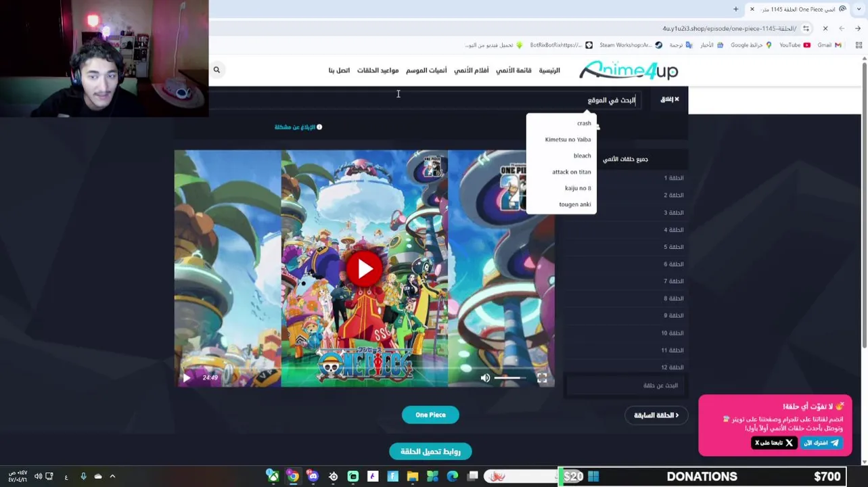Viewport: 868px width, 487px height.
Task: Subscribe on Telegram via اشترك الآن
Action: tap(821, 443)
